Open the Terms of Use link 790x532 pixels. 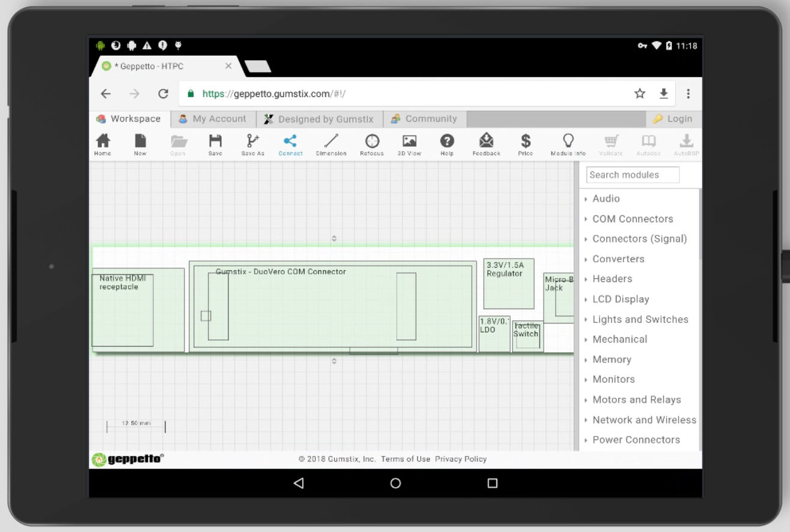pos(406,459)
